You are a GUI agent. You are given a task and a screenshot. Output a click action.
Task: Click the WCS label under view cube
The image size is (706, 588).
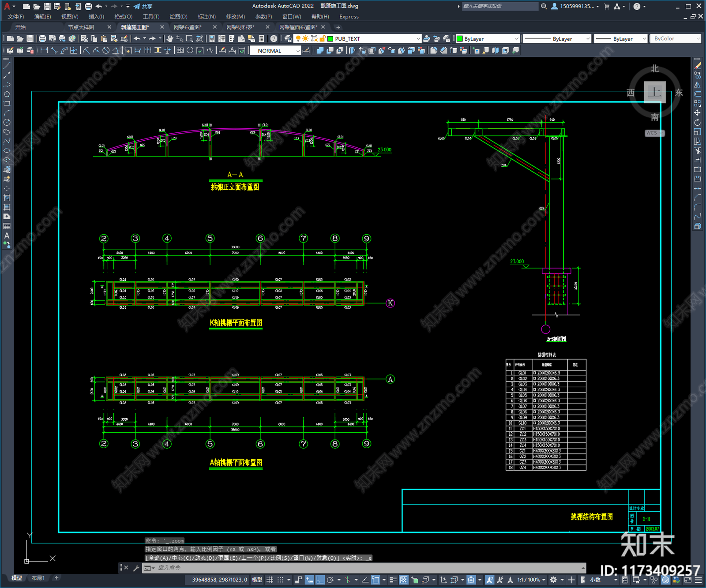652,133
